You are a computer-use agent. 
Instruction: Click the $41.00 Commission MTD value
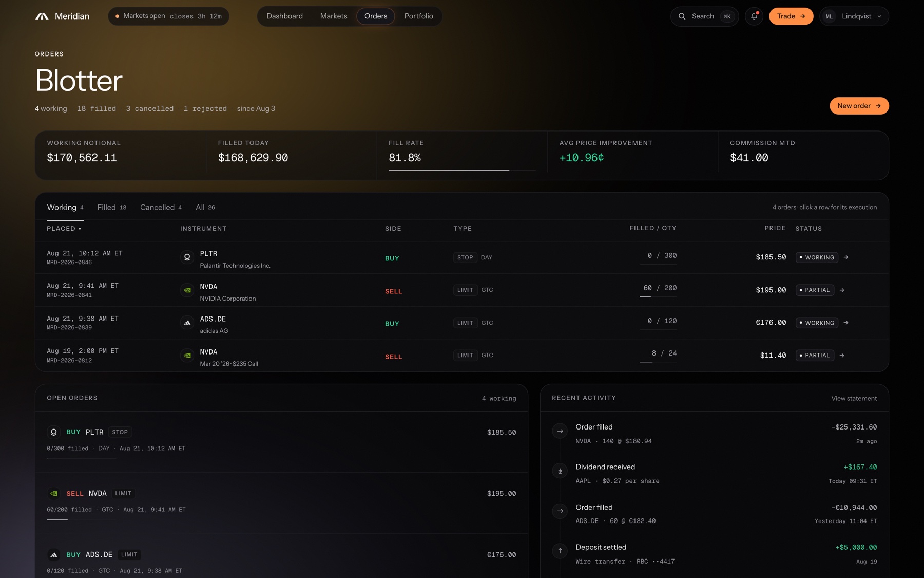point(749,158)
